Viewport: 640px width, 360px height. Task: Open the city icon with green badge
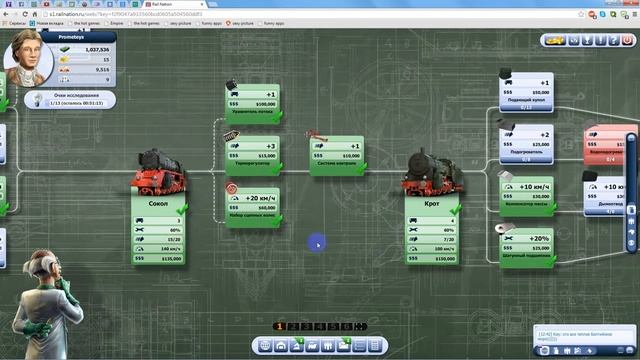[297, 346]
